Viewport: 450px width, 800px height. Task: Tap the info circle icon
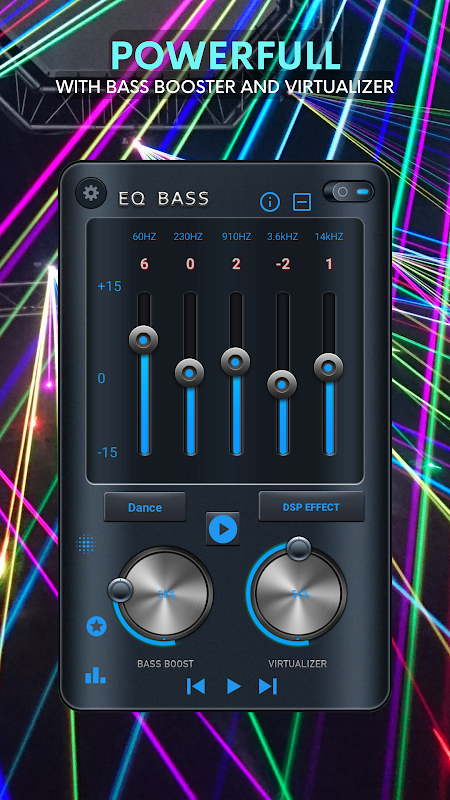270,202
